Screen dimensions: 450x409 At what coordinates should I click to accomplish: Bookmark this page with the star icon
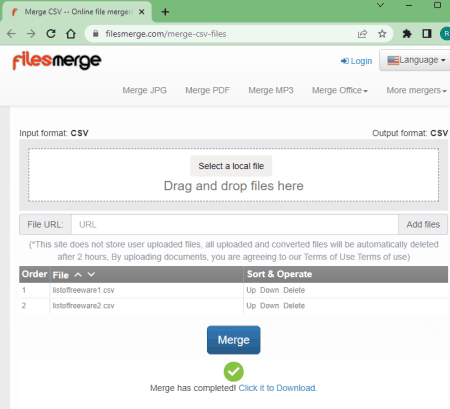(x=382, y=34)
